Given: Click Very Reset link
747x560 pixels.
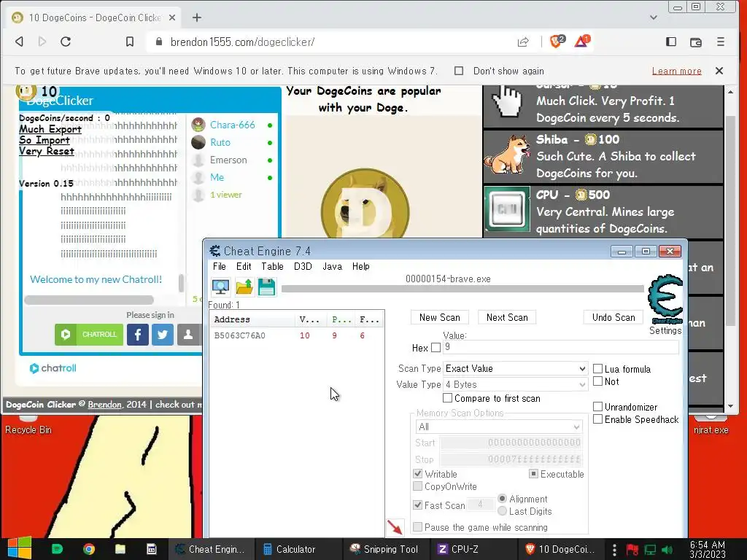Looking at the screenshot, I should (47, 152).
